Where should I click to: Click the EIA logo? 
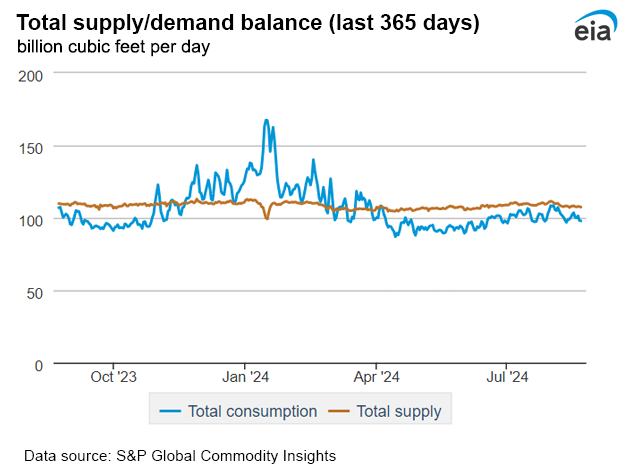coord(595,25)
